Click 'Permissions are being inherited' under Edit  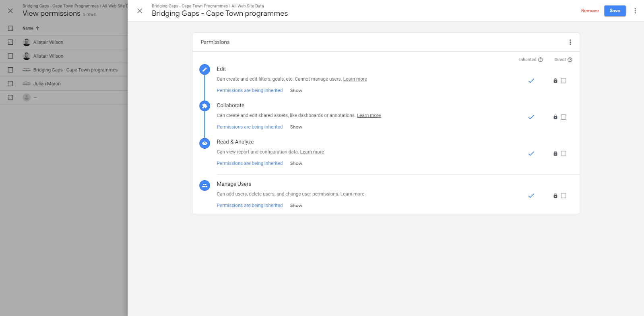click(250, 91)
